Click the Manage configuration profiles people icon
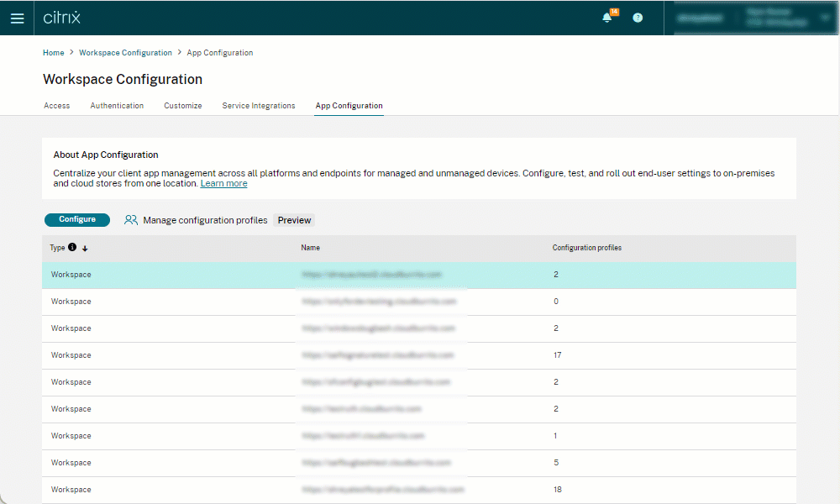 point(130,220)
